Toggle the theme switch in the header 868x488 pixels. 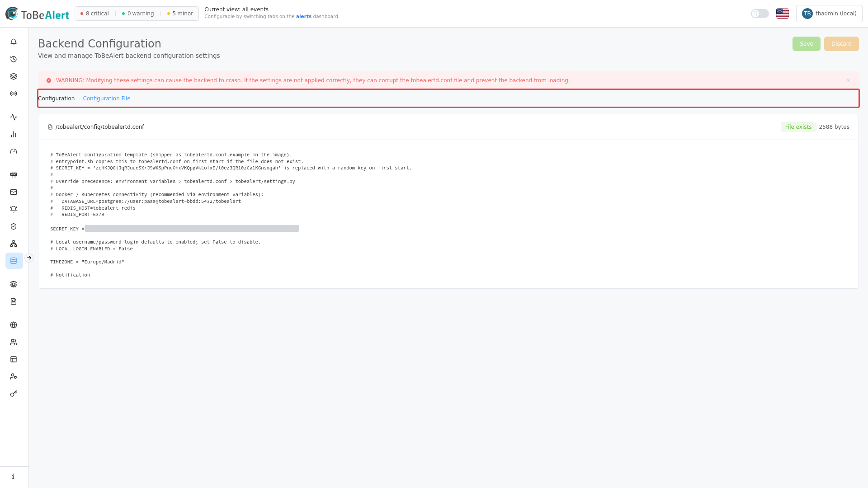(x=760, y=14)
